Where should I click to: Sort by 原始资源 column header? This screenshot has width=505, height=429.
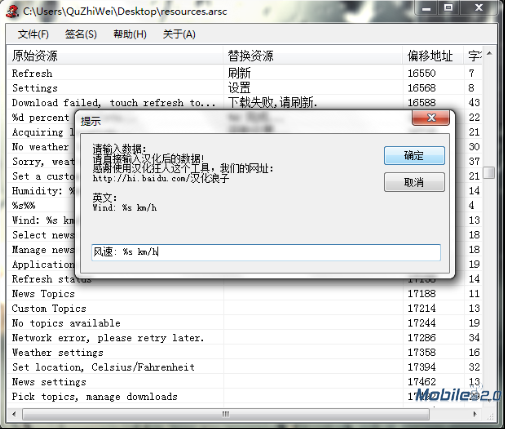click(x=115, y=56)
